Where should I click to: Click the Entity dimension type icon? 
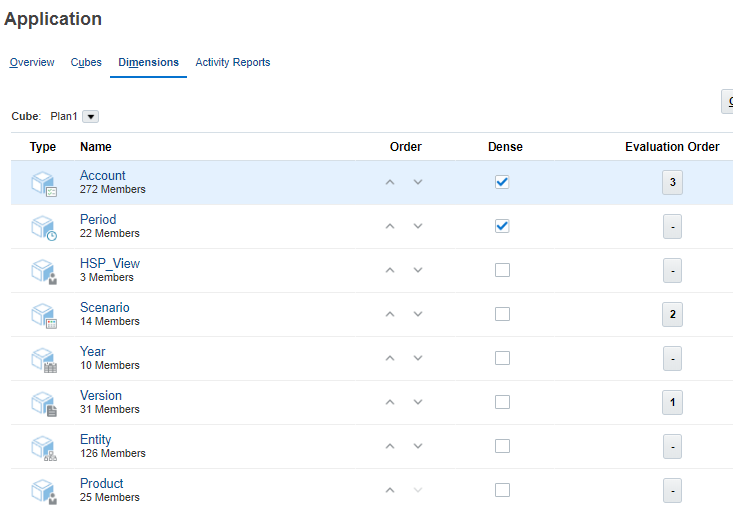(44, 447)
